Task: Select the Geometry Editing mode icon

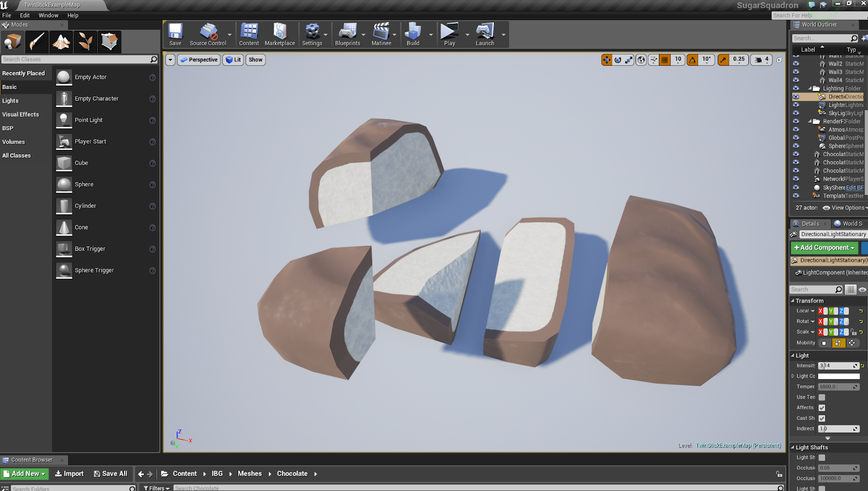Action: click(109, 42)
